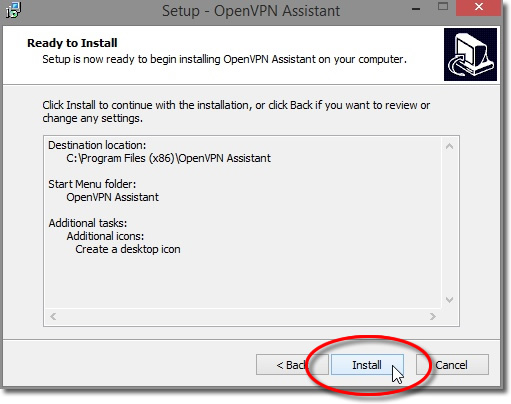Screen dimensions: 511x404
Task: Click the summary box left arrow
Action: [53, 316]
